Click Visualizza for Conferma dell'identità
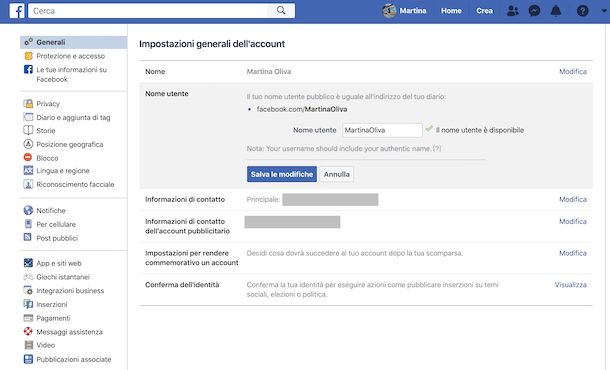Screen dimensions: 610x370 pos(571,285)
